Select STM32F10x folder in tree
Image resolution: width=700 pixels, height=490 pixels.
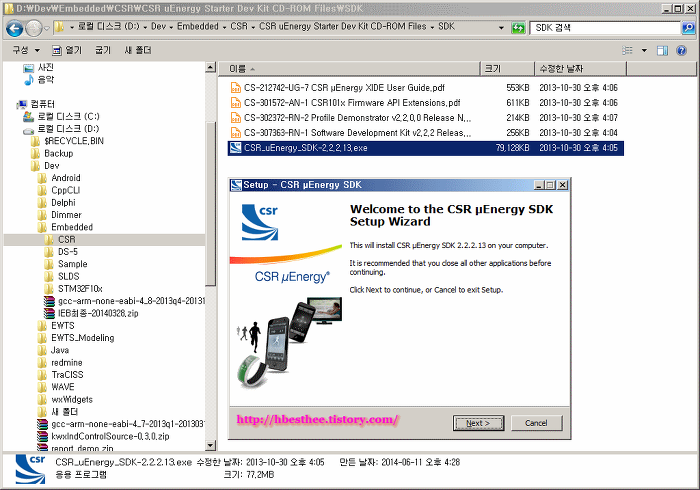pos(80,289)
